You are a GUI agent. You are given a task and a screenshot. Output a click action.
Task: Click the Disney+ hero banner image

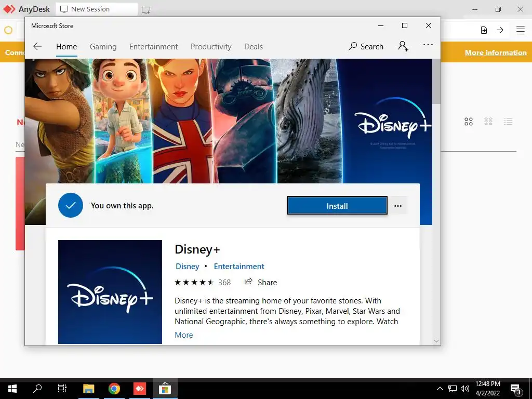click(229, 121)
